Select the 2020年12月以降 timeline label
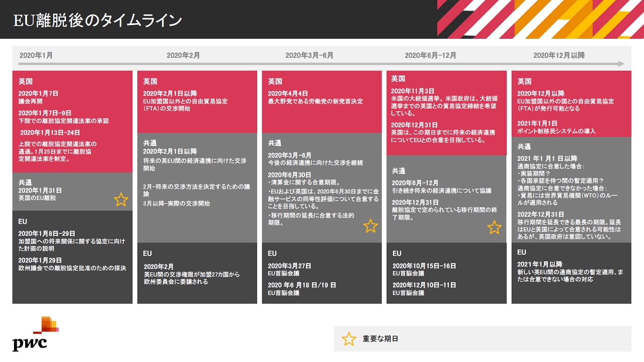The height and width of the screenshot is (362, 644). (559, 55)
